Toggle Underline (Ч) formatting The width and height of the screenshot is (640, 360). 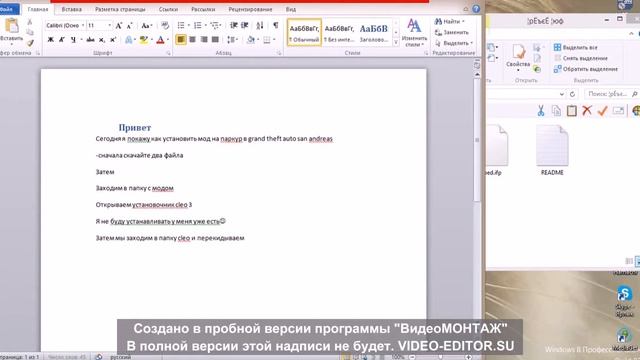(x=73, y=40)
